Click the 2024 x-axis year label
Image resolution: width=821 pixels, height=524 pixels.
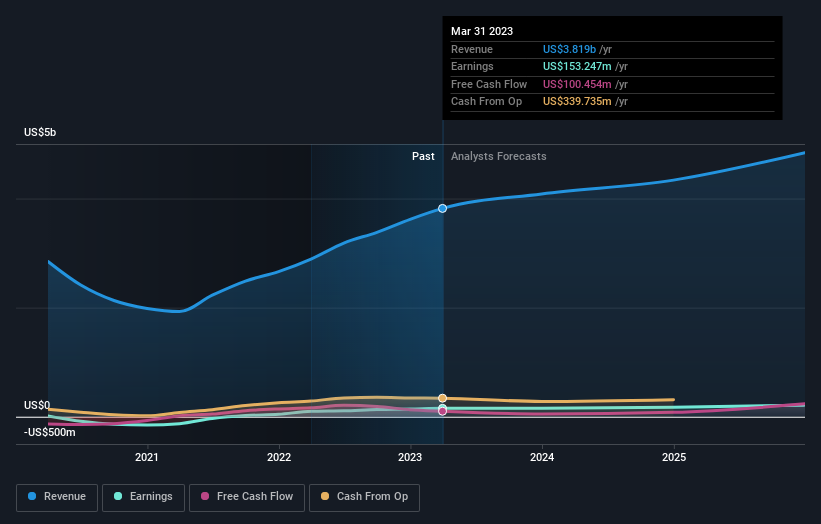point(542,458)
